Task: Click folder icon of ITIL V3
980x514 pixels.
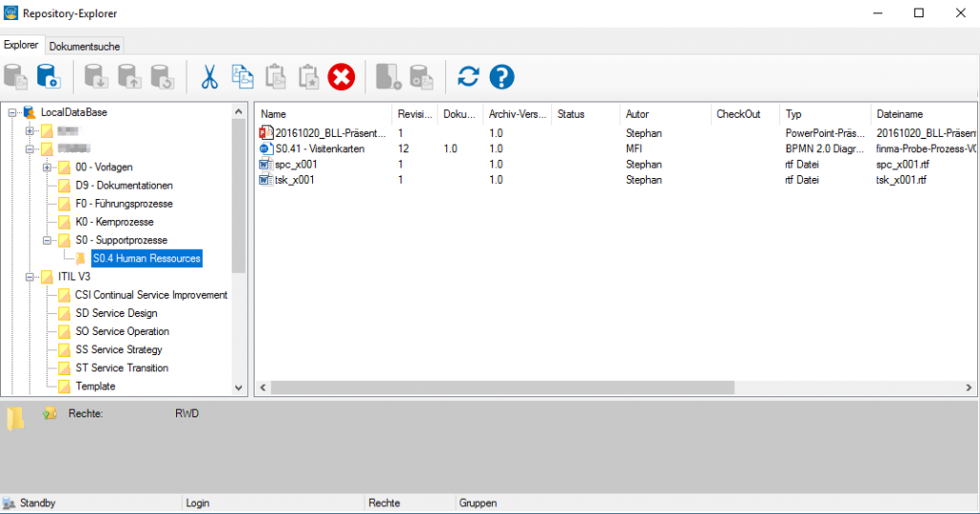Action: (x=47, y=277)
